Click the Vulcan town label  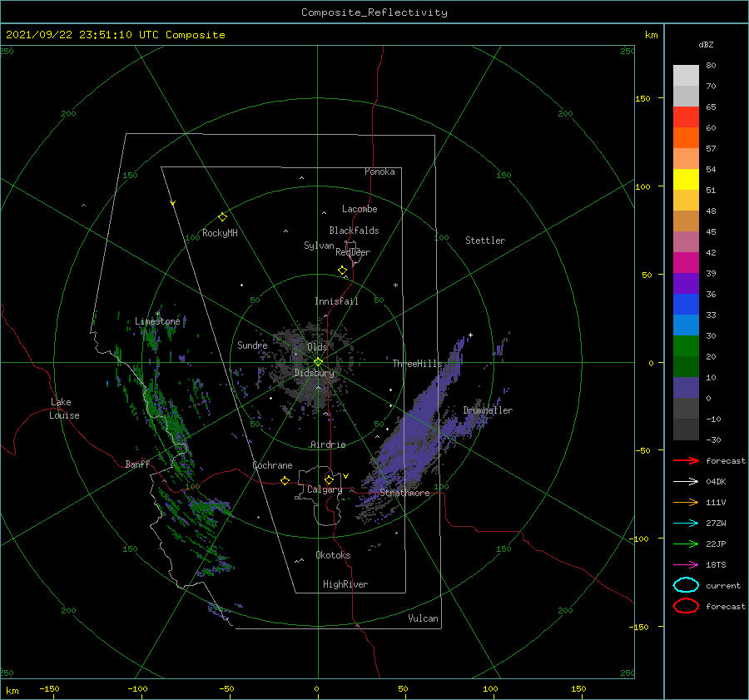423,618
